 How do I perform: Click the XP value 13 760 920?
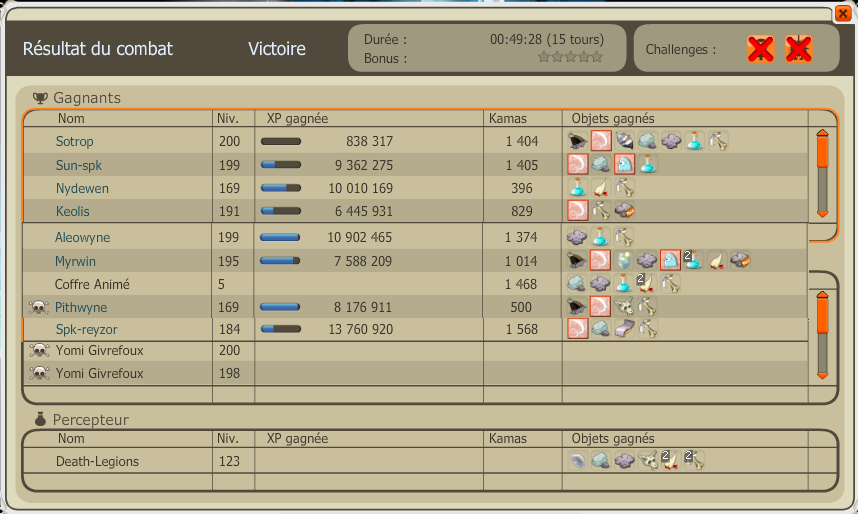click(x=361, y=330)
